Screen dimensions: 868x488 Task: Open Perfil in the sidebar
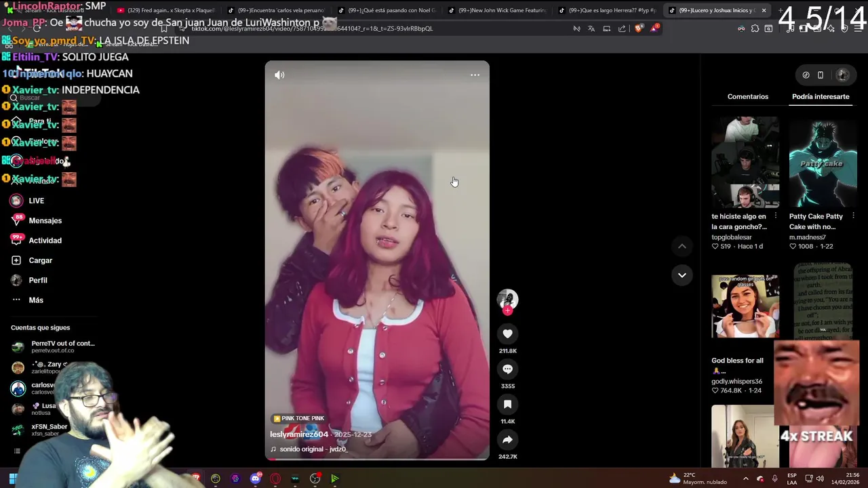[x=38, y=280]
